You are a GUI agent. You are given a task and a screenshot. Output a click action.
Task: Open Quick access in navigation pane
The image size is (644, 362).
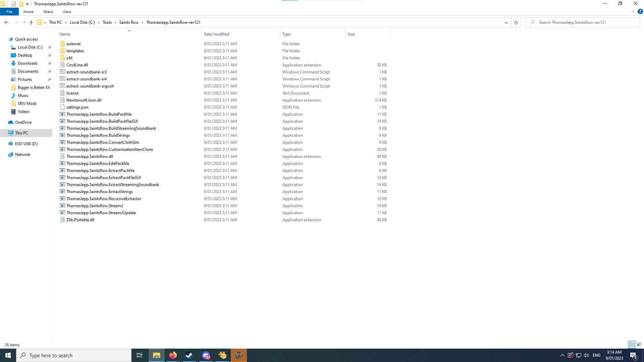26,39
